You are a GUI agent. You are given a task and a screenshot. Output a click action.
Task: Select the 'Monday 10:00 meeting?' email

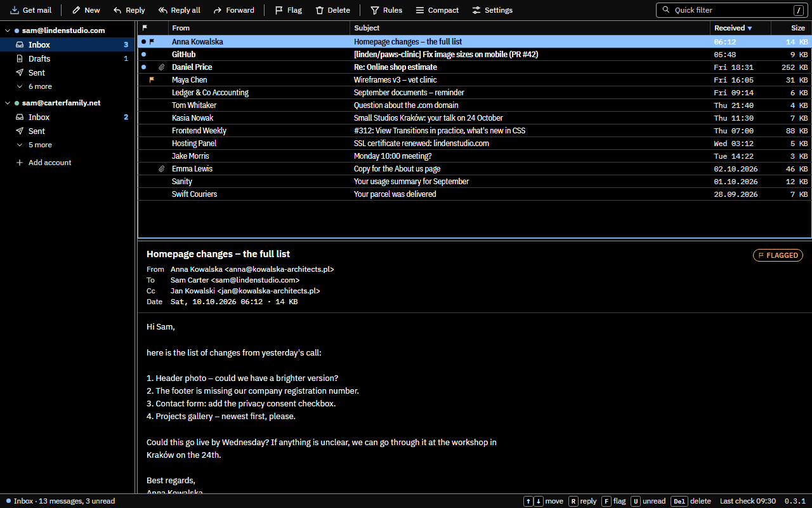(475, 156)
